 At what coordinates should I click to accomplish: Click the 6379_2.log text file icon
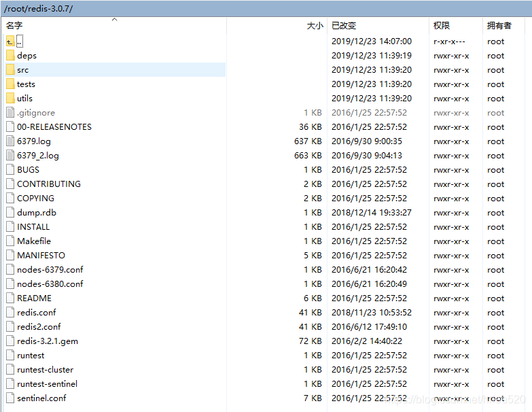10,155
